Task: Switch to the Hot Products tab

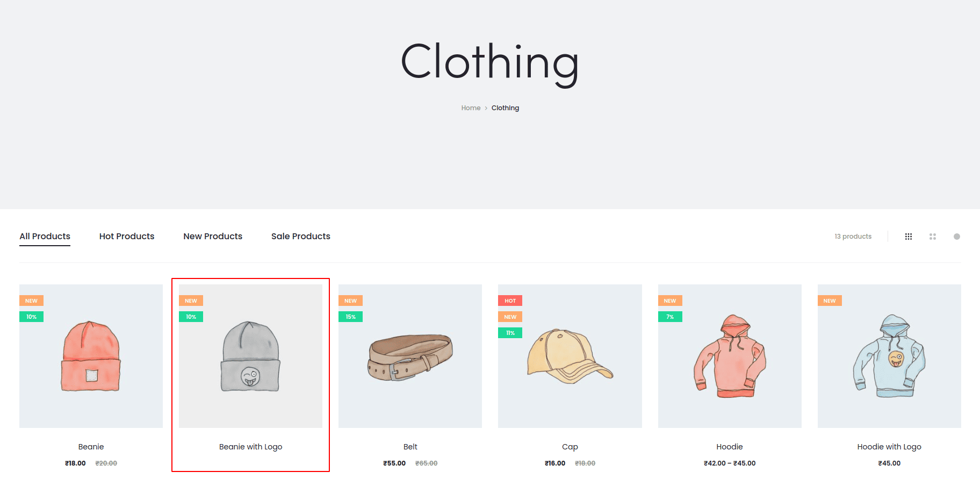Action: pos(126,236)
